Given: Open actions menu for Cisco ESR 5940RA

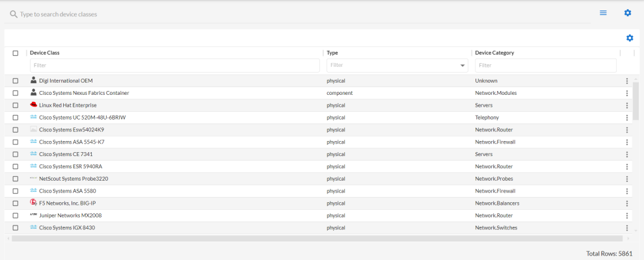Looking at the screenshot, I should [x=626, y=166].
